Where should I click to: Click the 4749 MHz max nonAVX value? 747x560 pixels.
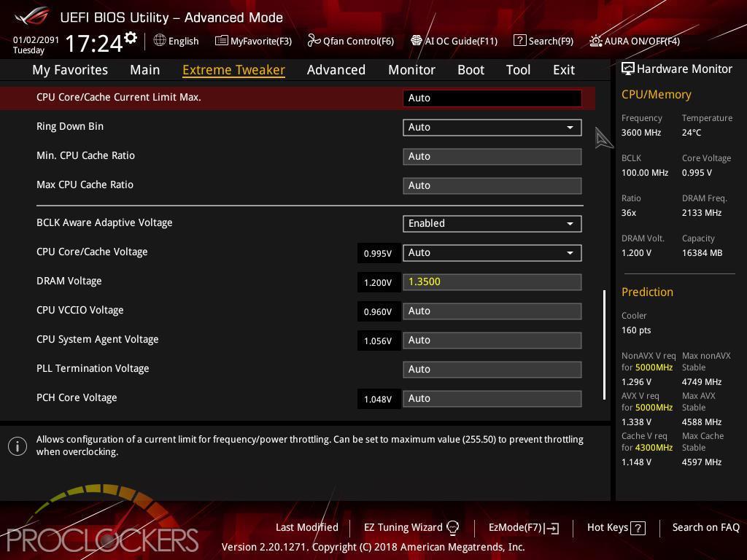pos(702,382)
